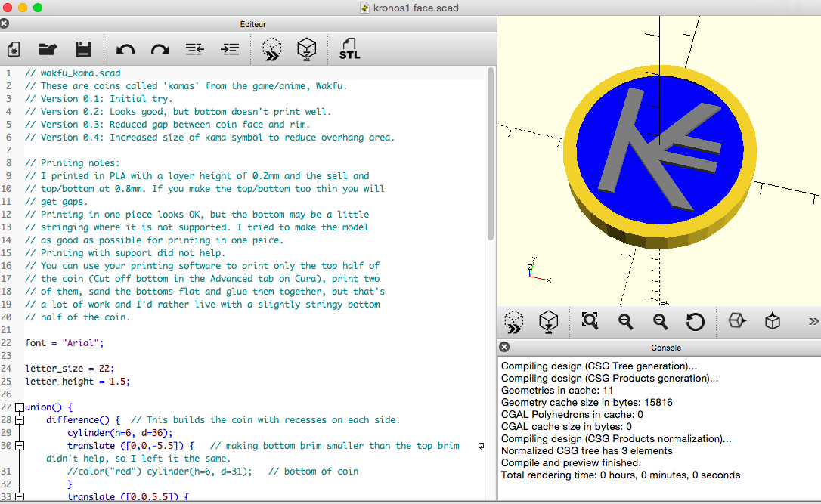821x504 pixels.
Task: Zoom in on the 3D view
Action: click(625, 321)
